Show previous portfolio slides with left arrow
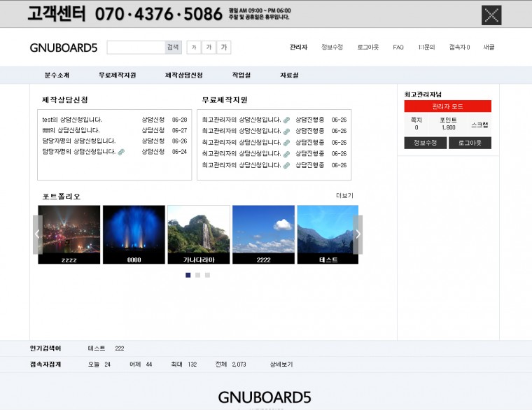The image size is (532, 410). 38,234
